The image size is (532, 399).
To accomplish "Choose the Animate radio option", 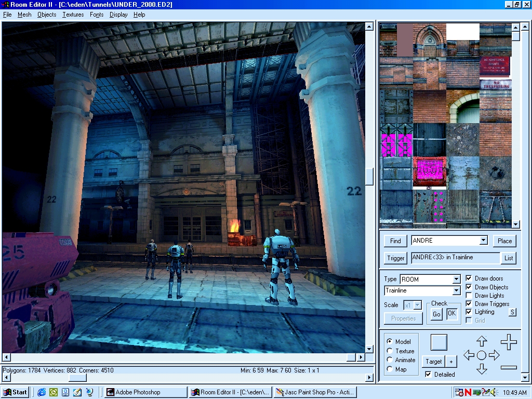I will pyautogui.click(x=390, y=360).
